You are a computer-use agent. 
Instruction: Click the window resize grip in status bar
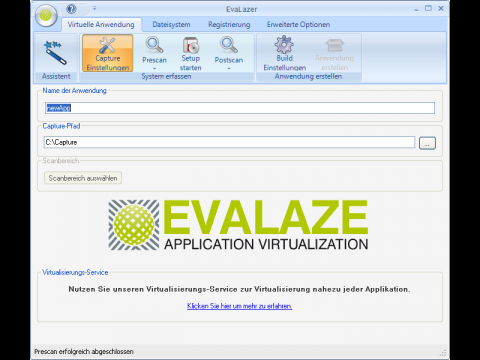pyautogui.click(x=442, y=353)
